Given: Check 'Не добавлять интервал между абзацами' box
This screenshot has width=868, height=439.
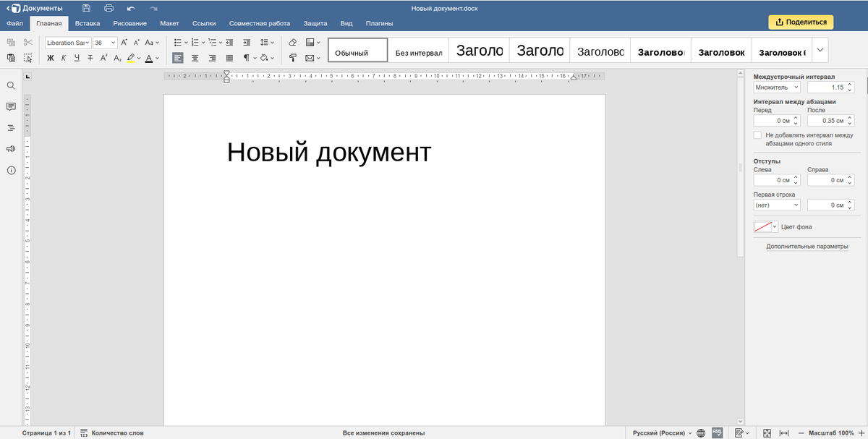Looking at the screenshot, I should coord(757,135).
